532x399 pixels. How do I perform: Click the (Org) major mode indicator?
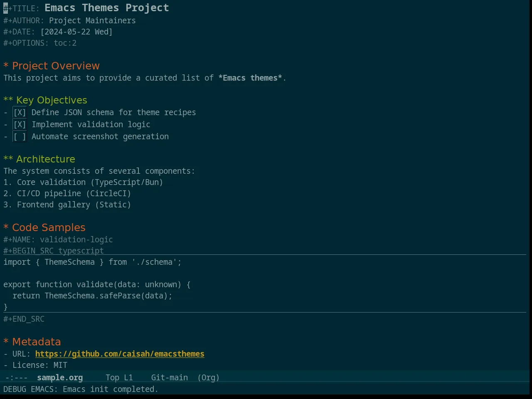coord(208,377)
